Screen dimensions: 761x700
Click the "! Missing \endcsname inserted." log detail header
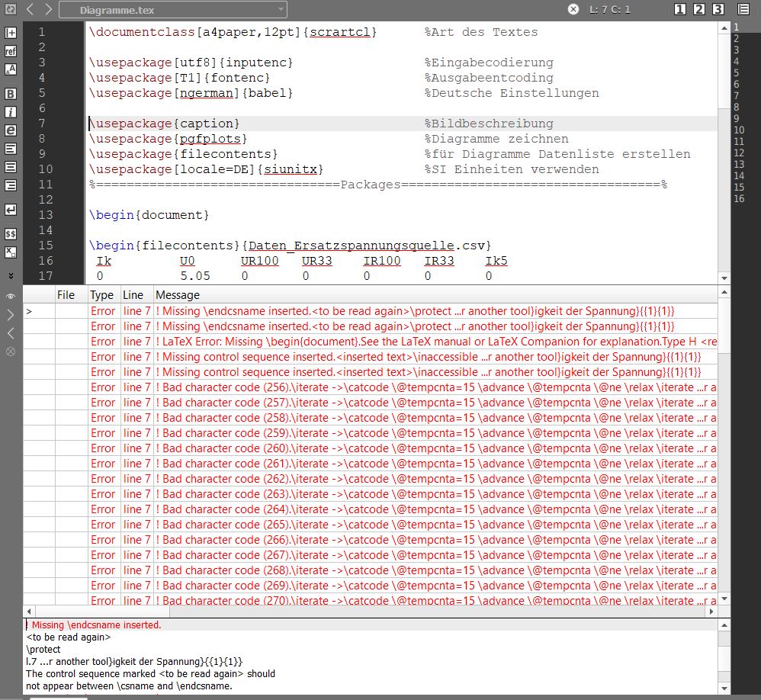(96, 625)
